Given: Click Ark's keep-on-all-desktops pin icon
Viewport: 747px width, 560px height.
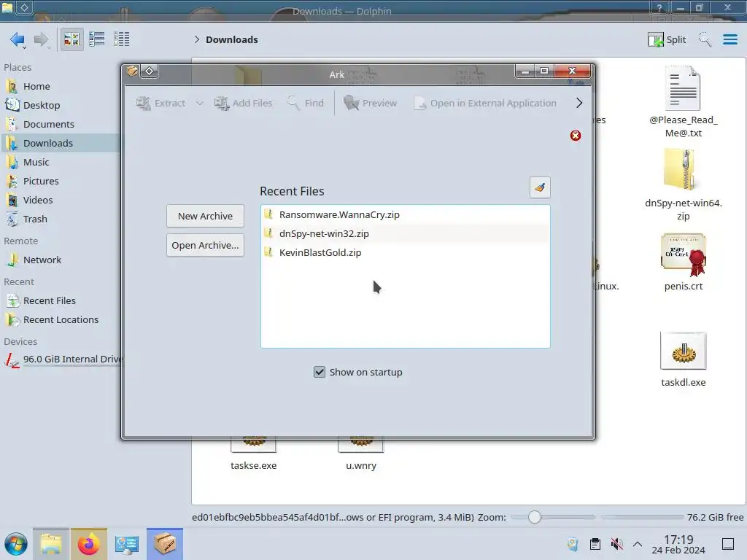Looking at the screenshot, I should [149, 71].
